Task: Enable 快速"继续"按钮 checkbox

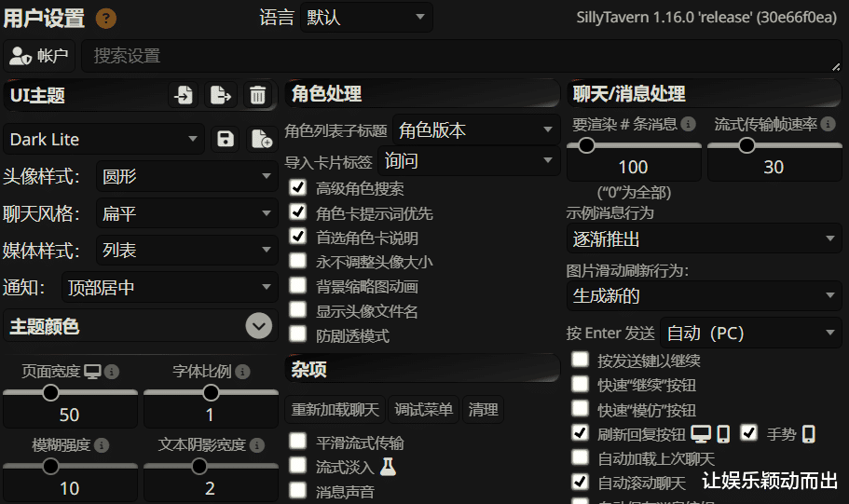Action: (x=580, y=384)
